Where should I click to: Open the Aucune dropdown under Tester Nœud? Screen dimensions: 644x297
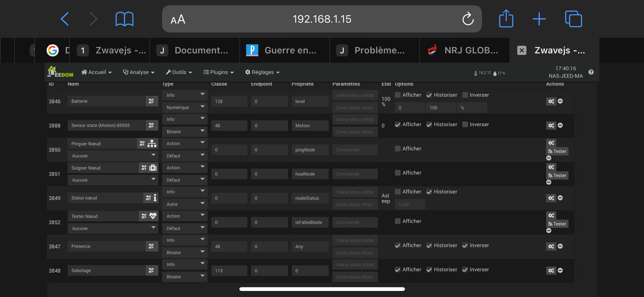point(113,228)
